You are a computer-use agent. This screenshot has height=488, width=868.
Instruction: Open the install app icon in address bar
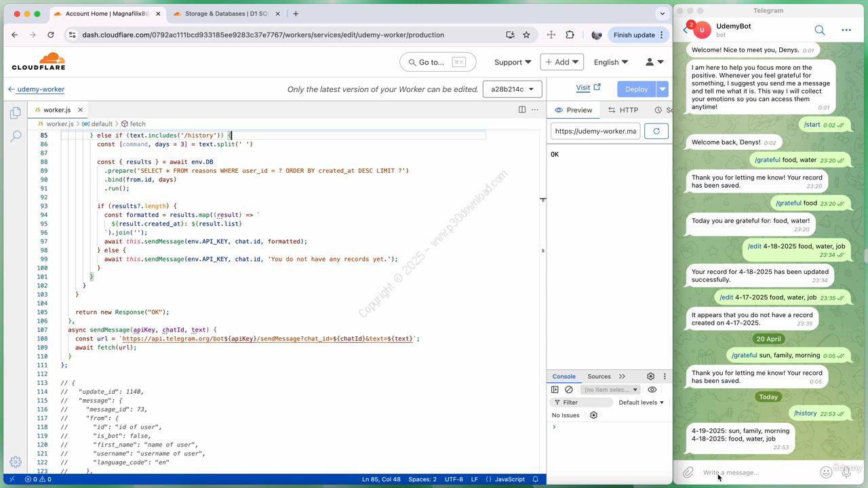click(x=510, y=35)
